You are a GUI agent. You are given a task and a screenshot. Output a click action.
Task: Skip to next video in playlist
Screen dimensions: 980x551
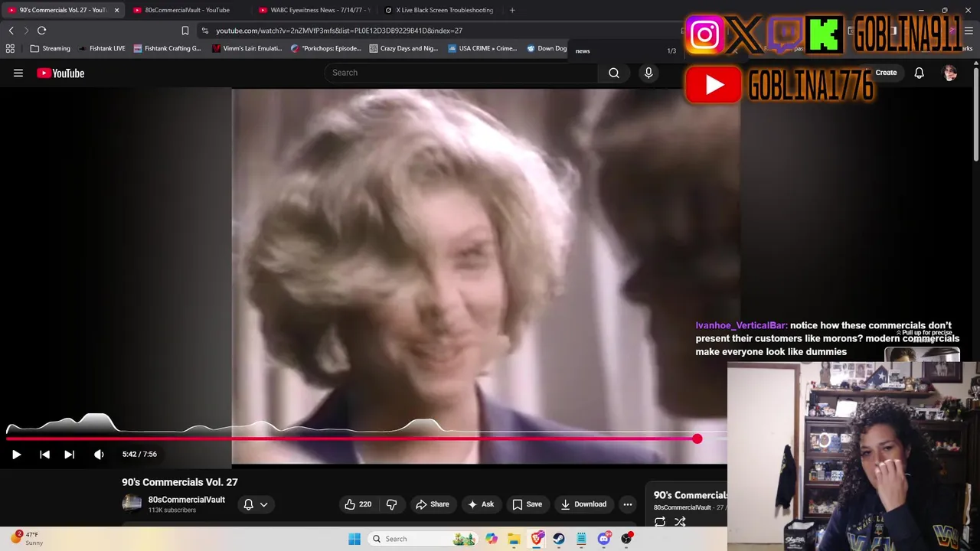coord(69,455)
